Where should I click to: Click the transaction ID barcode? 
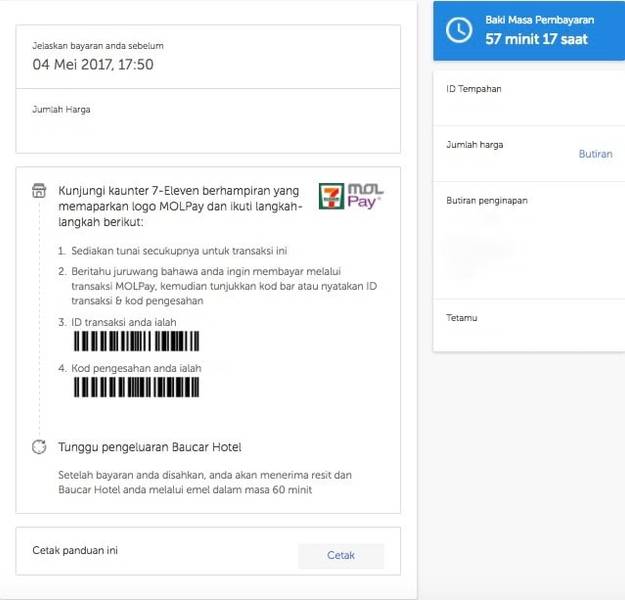pyautogui.click(x=136, y=341)
